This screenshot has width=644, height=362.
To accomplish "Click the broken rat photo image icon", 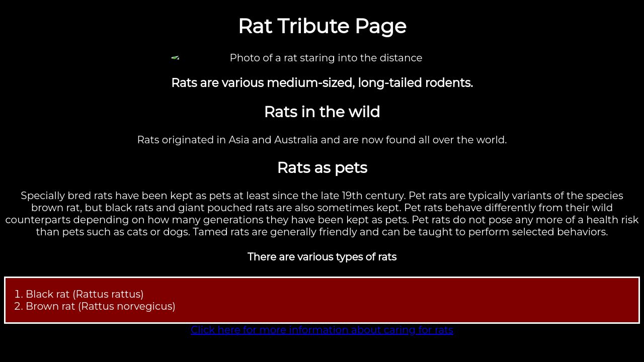I will coord(175,58).
